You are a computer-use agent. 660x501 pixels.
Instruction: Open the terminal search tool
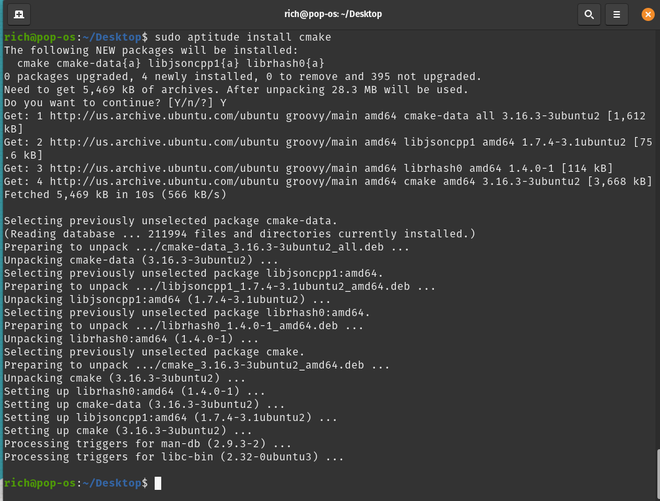[589, 14]
